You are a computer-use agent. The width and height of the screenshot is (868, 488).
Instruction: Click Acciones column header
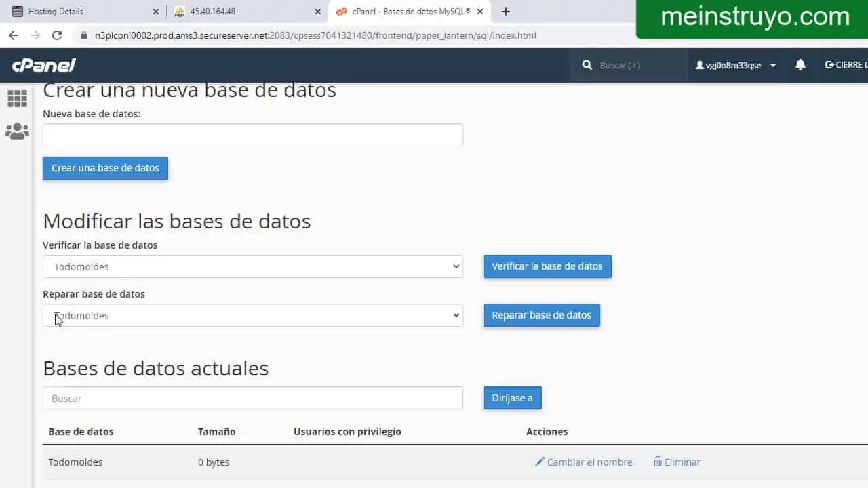click(x=547, y=432)
